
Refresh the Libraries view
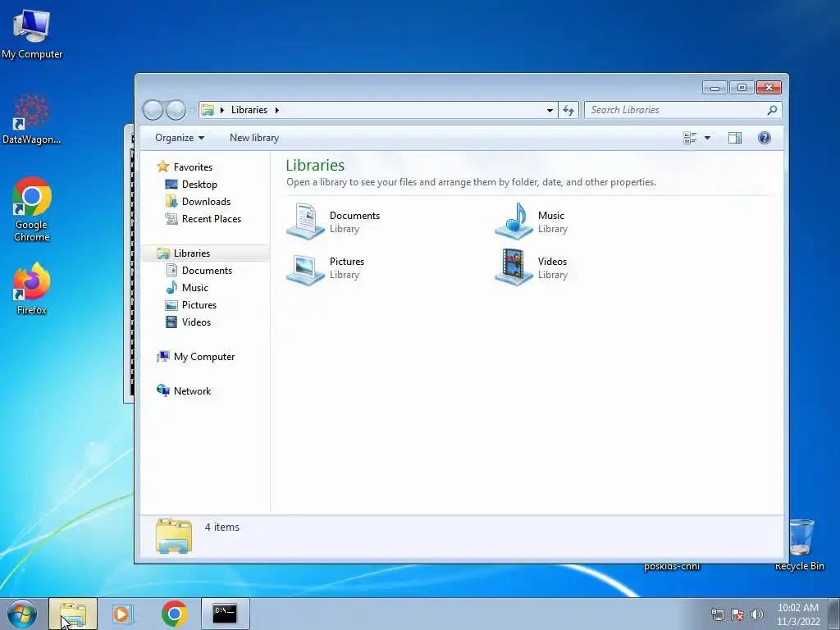568,111
